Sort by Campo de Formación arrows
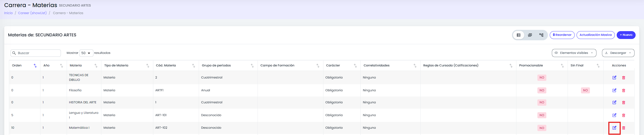The height and width of the screenshot is (135, 644). point(318,65)
